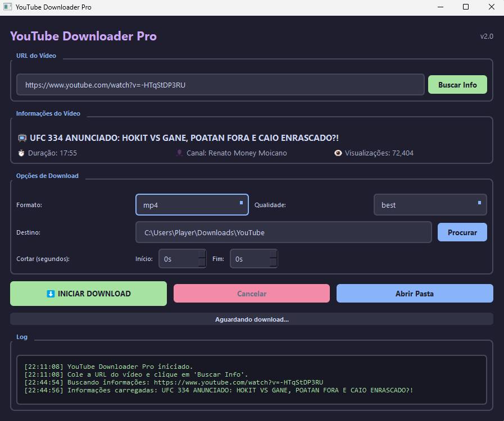504x421 pixels.
Task: Click the stopwatch icon next to Duração
Action: pos(21,153)
